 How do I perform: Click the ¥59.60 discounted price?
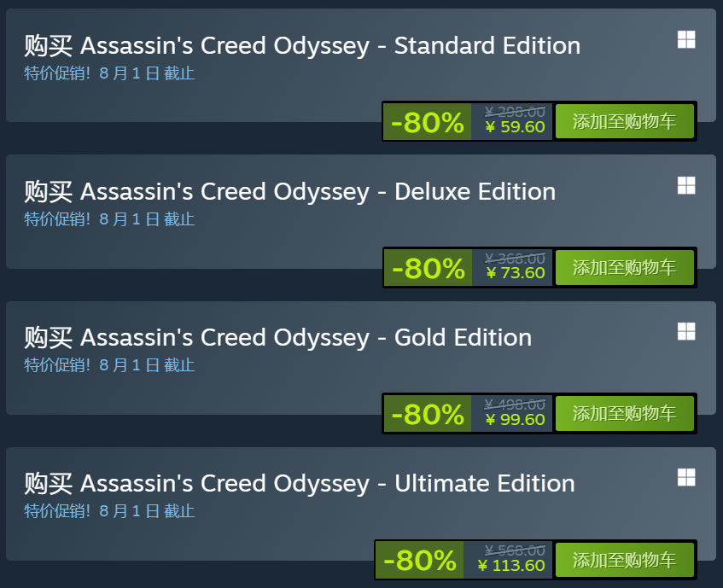515,127
